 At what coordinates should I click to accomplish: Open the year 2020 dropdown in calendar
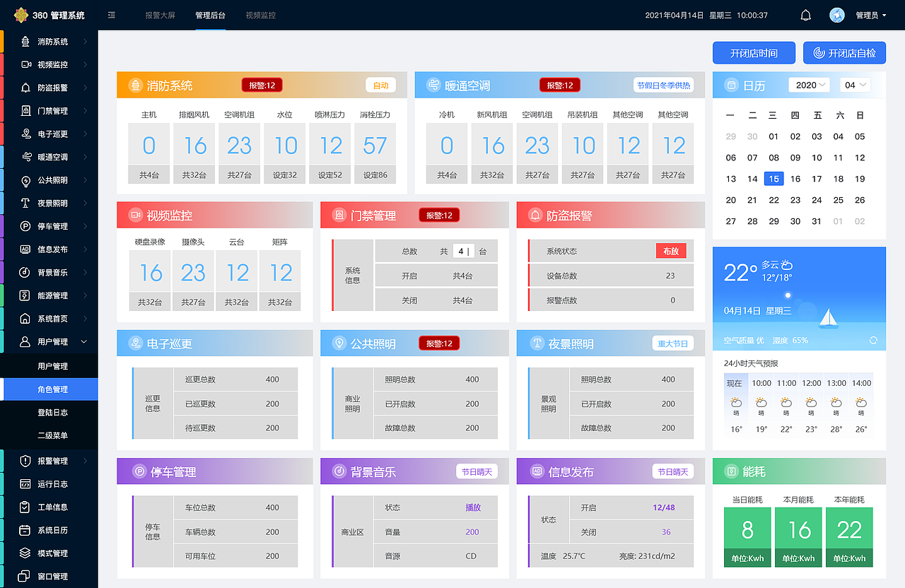pyautogui.click(x=810, y=85)
